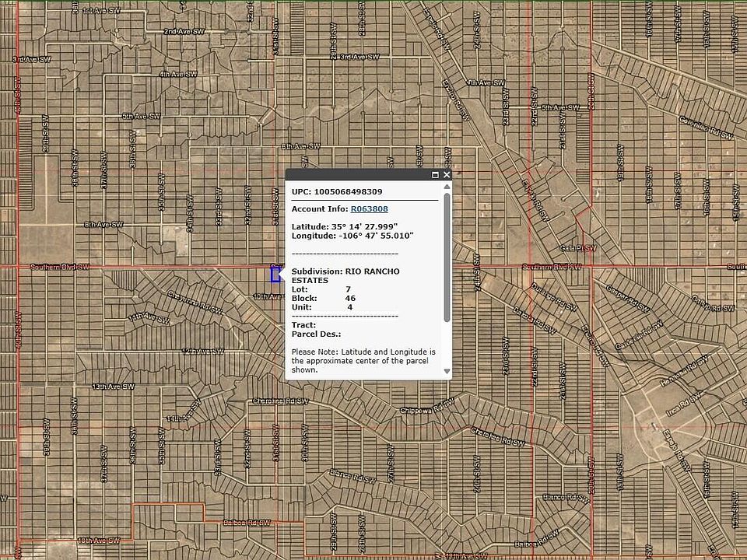This screenshot has height=560, width=747.
Task: Click the 1st Ave SW map label
Action: (101, 10)
